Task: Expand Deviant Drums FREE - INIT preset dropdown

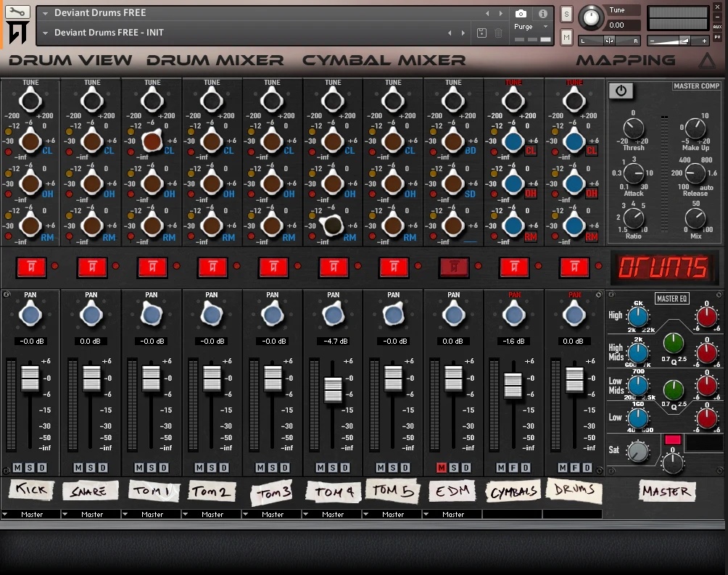Action: 45,33
